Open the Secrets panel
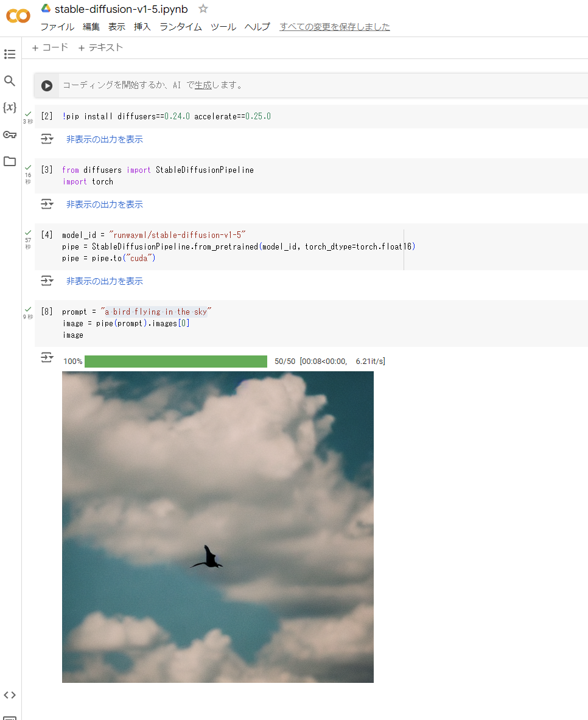The image size is (588, 720). (9, 135)
